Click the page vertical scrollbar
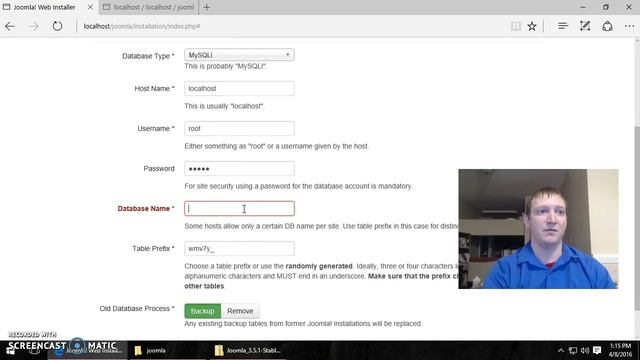The image size is (640, 360). pyautogui.click(x=637, y=218)
